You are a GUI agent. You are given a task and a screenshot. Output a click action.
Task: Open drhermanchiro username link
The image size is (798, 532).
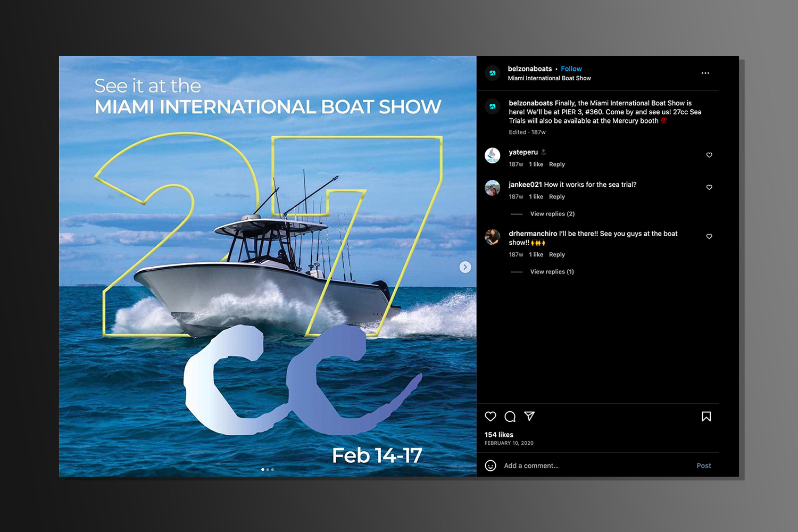pos(533,234)
